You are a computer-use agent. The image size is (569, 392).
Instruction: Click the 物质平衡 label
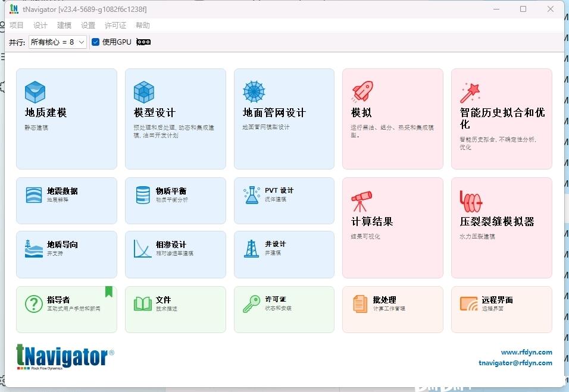click(171, 191)
